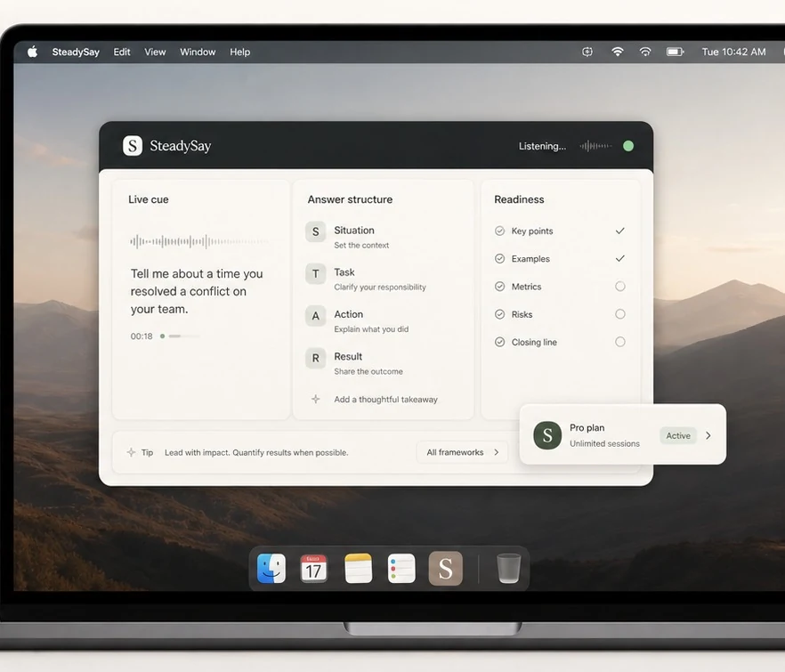The image size is (785, 672).
Task: Mark Closing line as ready
Action: [x=619, y=342]
